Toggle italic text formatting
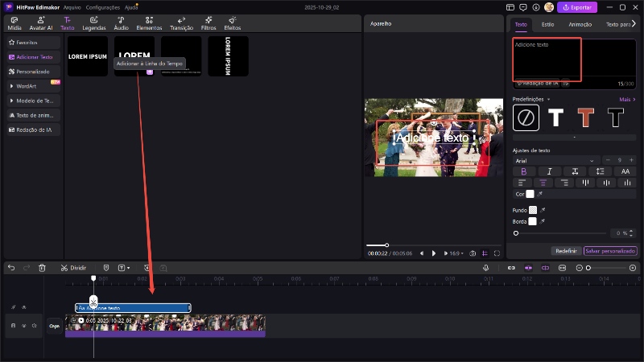 click(x=549, y=171)
